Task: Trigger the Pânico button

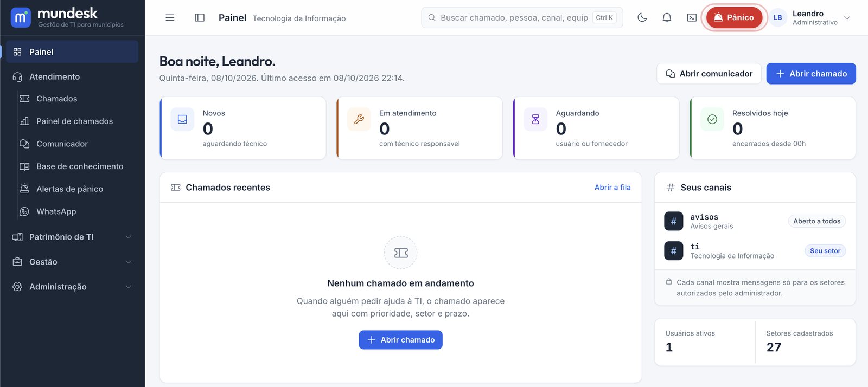Action: coord(734,17)
